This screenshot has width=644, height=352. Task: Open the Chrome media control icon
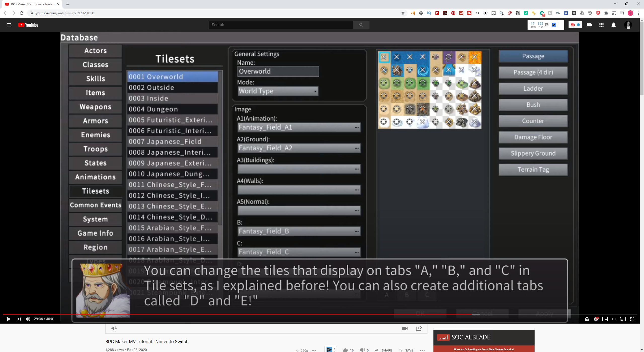click(622, 13)
